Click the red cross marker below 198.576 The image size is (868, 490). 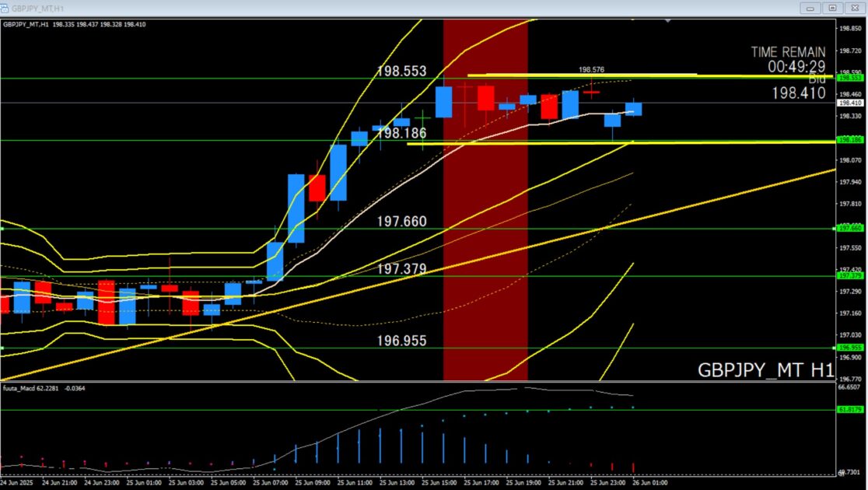591,92
